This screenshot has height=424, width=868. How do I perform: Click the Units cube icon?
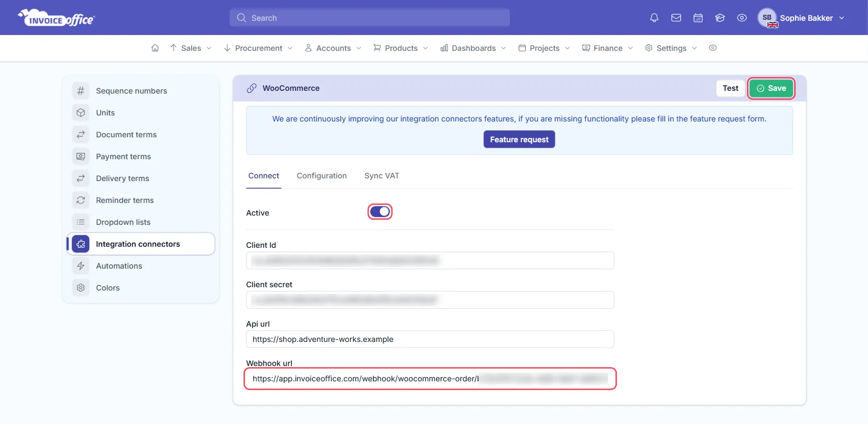81,113
